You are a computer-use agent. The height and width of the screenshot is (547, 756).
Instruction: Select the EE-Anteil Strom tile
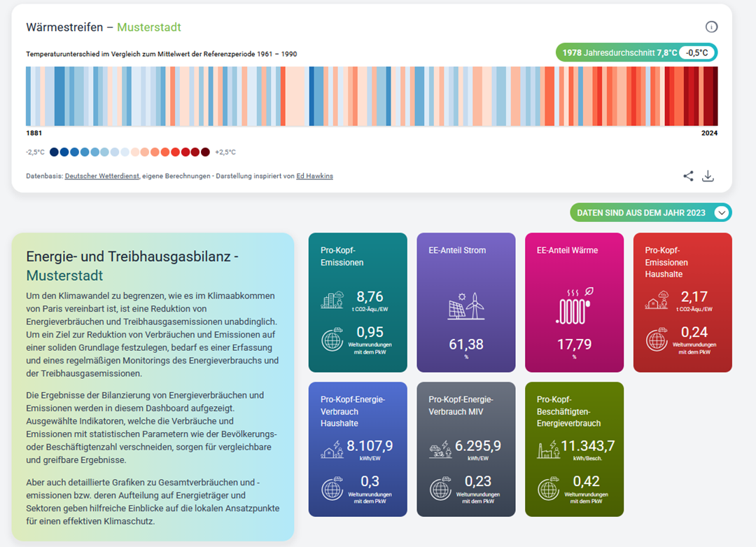465,301
